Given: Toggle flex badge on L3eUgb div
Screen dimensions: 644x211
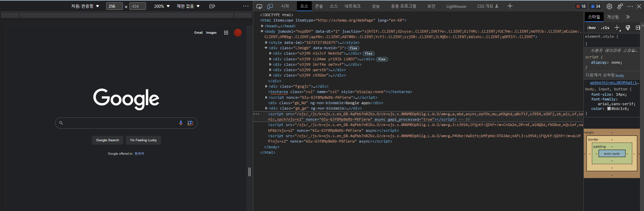Looking at the screenshot, I should pyautogui.click(x=353, y=48).
